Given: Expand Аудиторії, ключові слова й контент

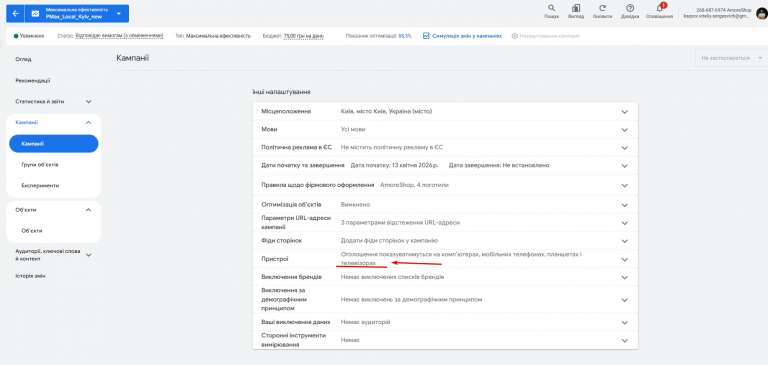Looking at the screenshot, I should pos(89,255).
